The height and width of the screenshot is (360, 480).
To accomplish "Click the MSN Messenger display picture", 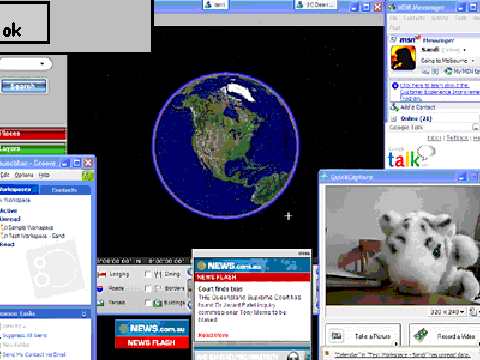I will pos(404,58).
